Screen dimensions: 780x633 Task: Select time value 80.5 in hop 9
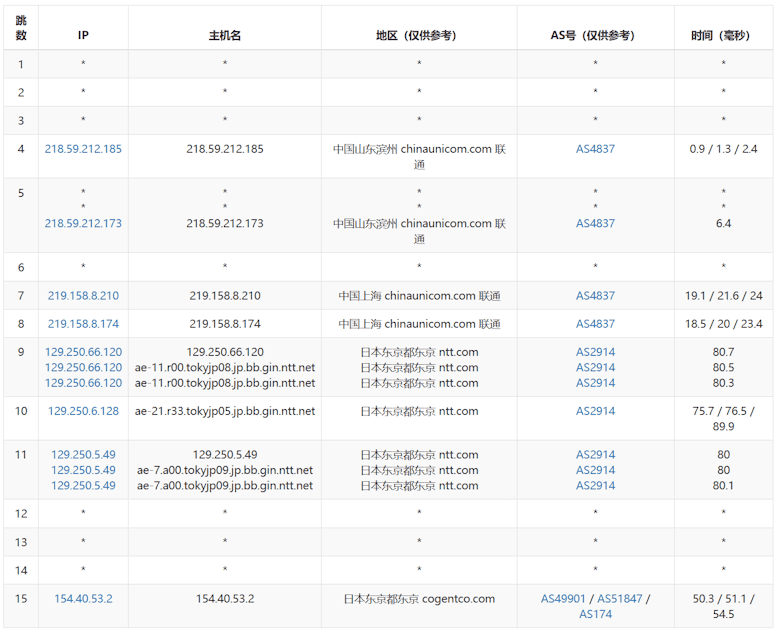point(723,368)
